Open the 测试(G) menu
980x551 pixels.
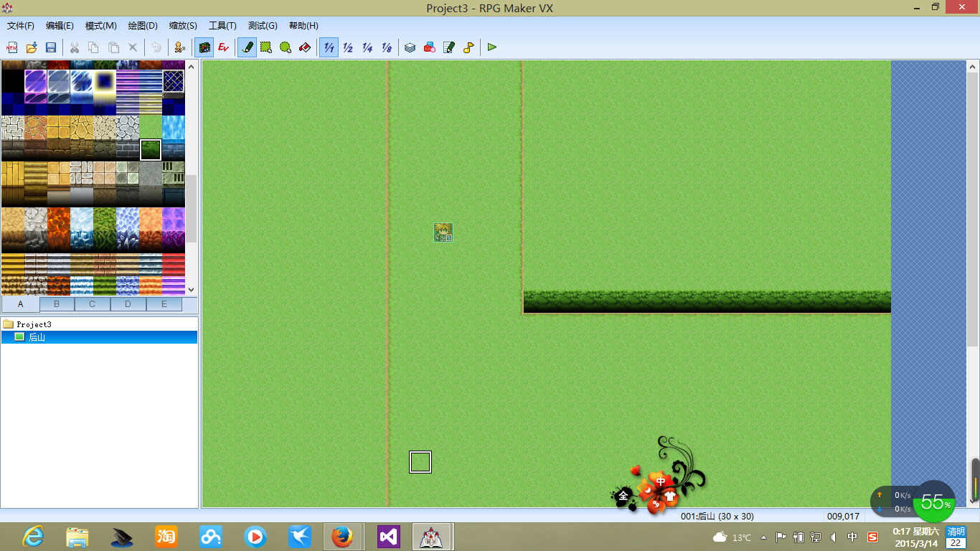tap(263, 26)
